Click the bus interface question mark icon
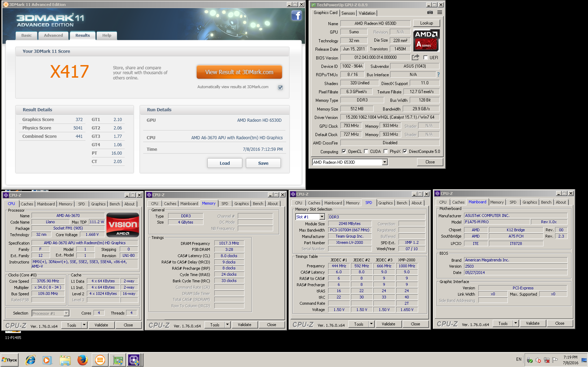The height and width of the screenshot is (367, 588). pos(438,75)
